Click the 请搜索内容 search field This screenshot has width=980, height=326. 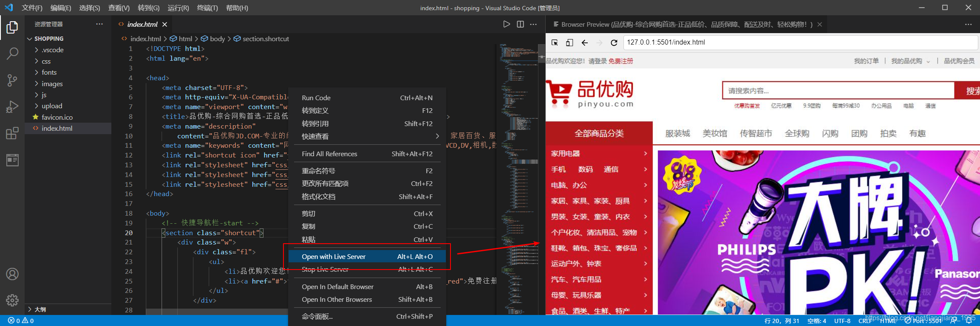click(838, 90)
